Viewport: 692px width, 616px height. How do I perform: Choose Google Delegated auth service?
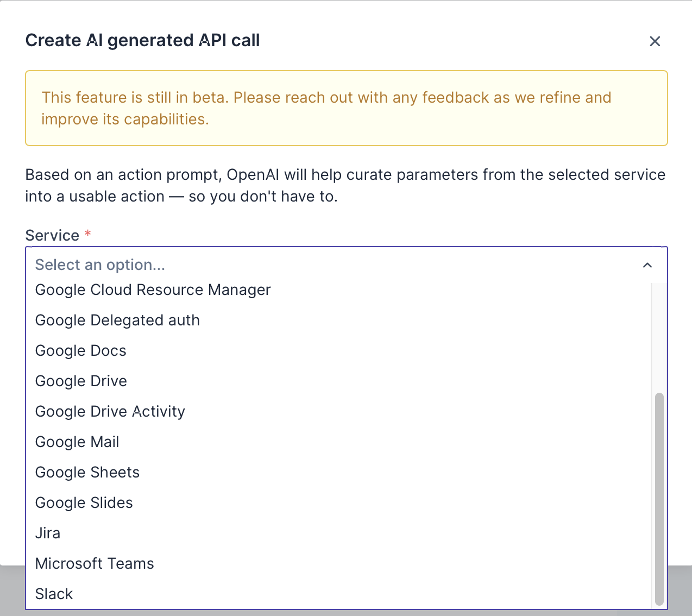pyautogui.click(x=117, y=320)
